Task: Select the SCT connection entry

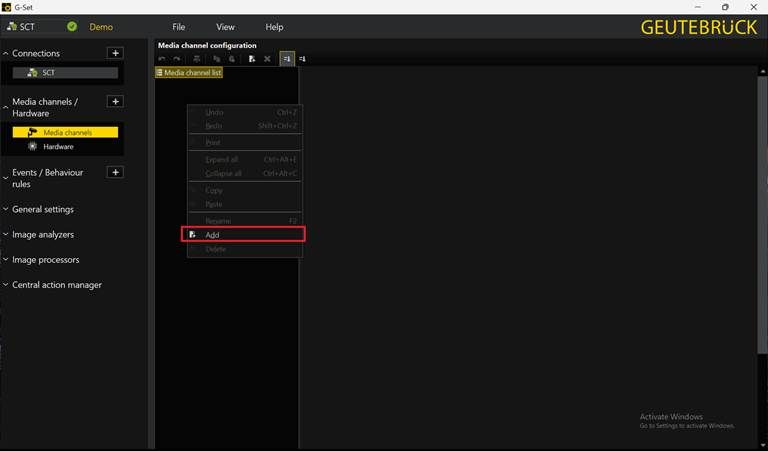Action: point(65,72)
